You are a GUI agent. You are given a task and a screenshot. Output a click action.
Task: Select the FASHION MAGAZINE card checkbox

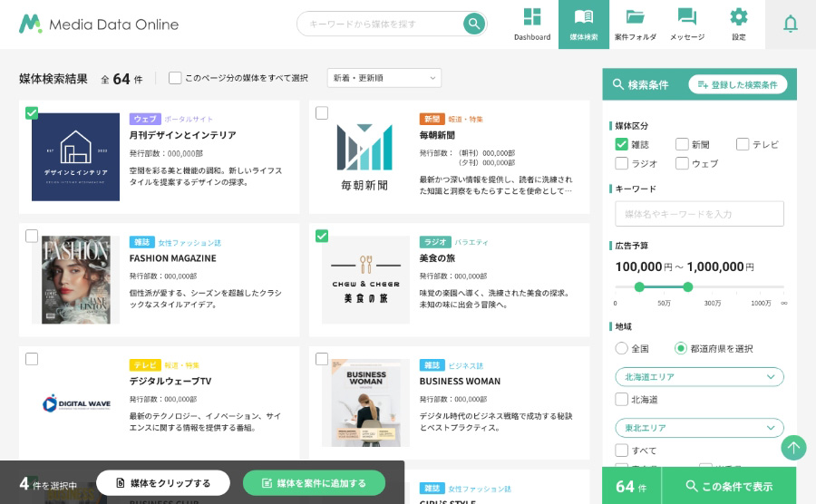[x=32, y=237]
